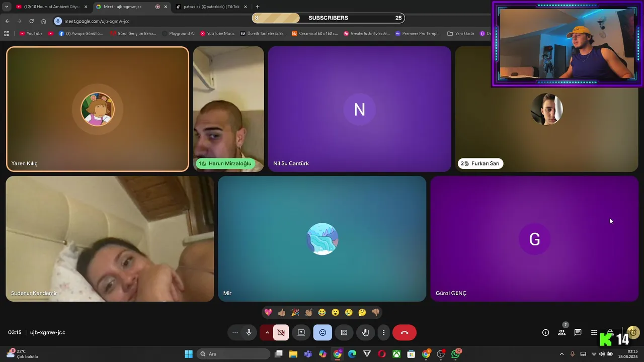Send thinking face reaction
The image size is (644, 362).
coord(362,312)
